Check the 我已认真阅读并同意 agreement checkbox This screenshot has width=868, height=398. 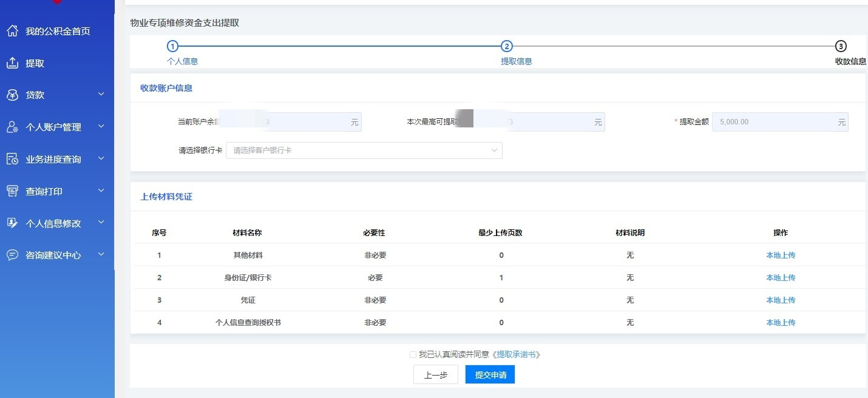coord(413,355)
